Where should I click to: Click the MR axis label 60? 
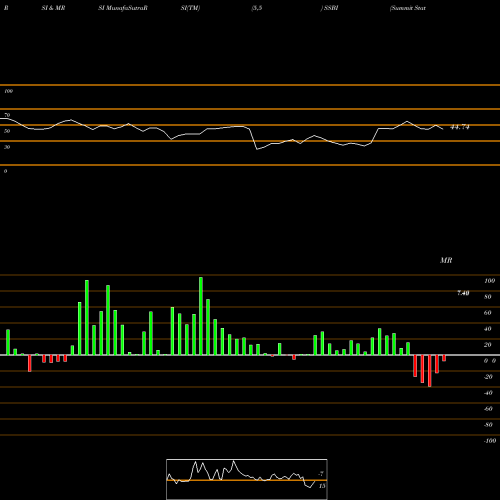point(488,313)
